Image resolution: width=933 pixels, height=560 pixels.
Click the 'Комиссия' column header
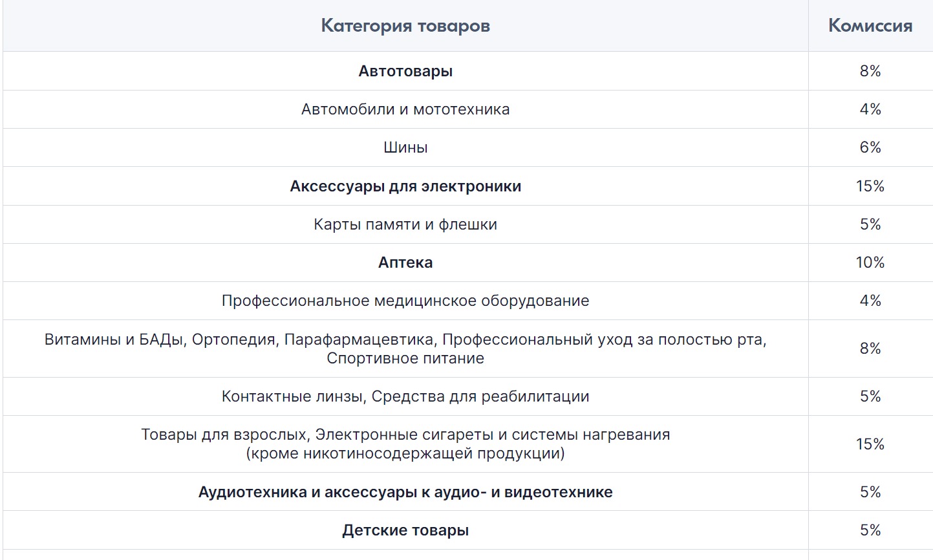tap(870, 26)
